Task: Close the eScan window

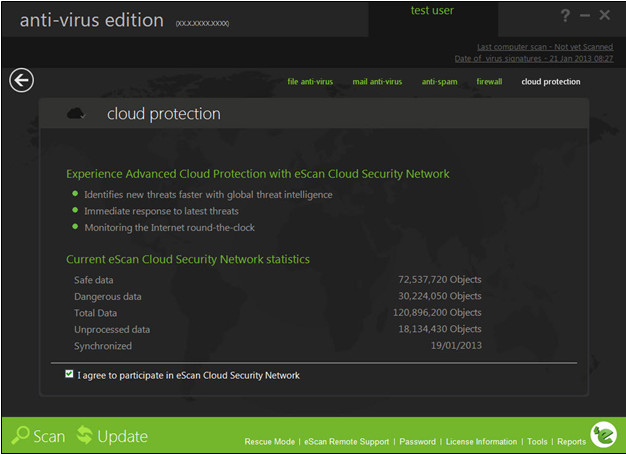Action: pos(605,15)
